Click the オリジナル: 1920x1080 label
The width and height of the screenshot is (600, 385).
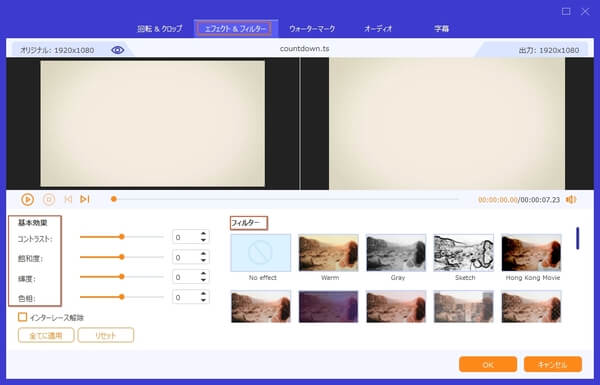click(57, 50)
